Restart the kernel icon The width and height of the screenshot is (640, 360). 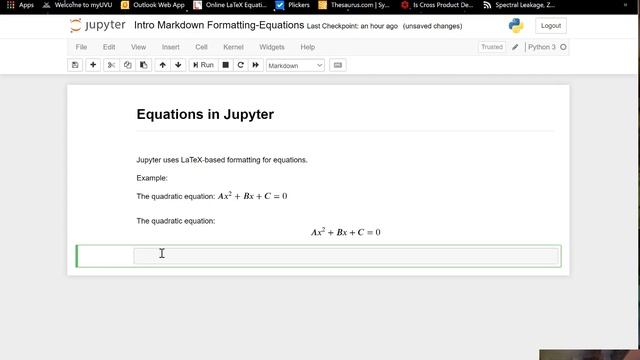tap(240, 65)
